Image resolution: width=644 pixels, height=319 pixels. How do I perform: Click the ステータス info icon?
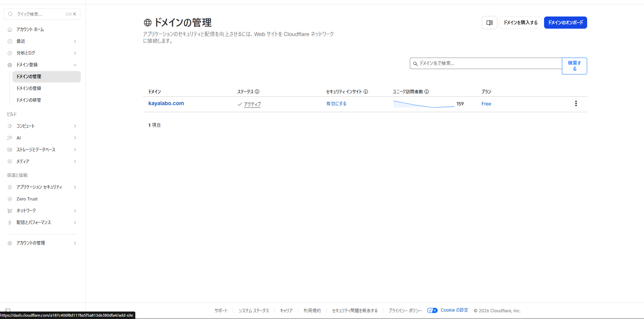click(x=257, y=92)
